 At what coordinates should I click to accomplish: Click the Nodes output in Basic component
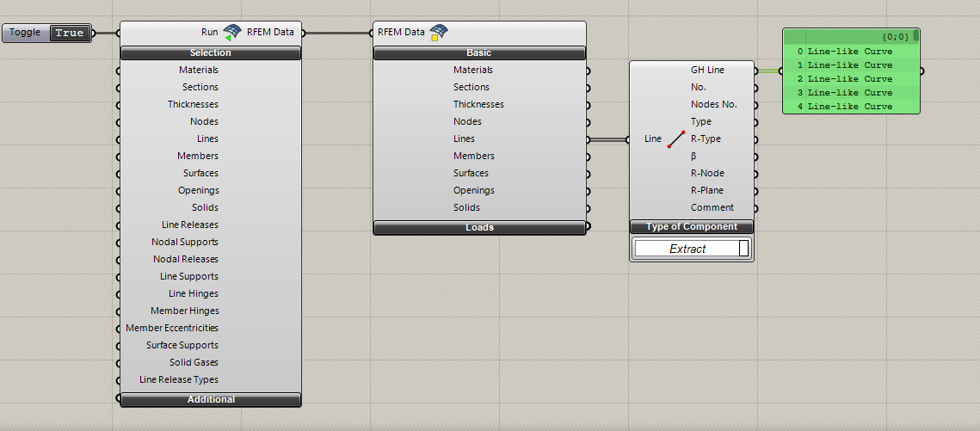pyautogui.click(x=467, y=121)
